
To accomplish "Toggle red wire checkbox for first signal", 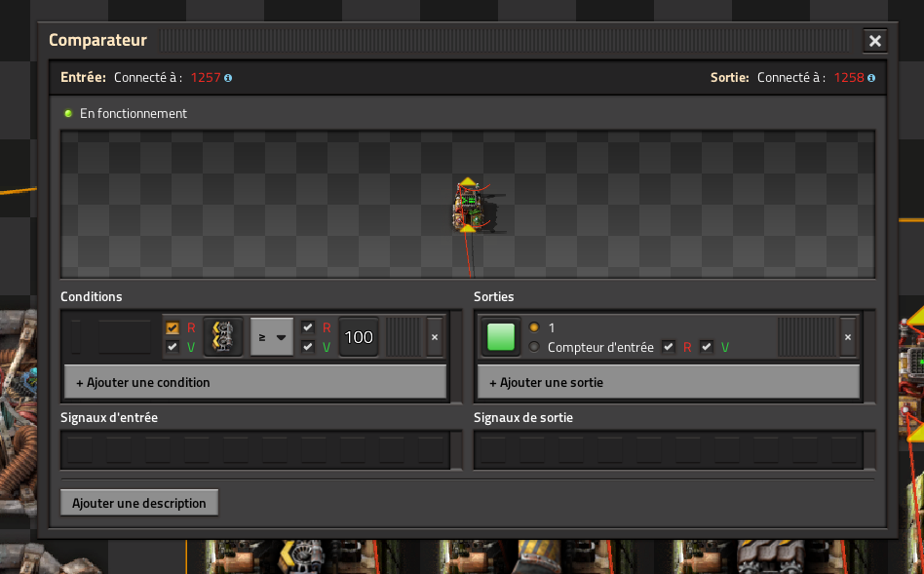I will point(173,328).
